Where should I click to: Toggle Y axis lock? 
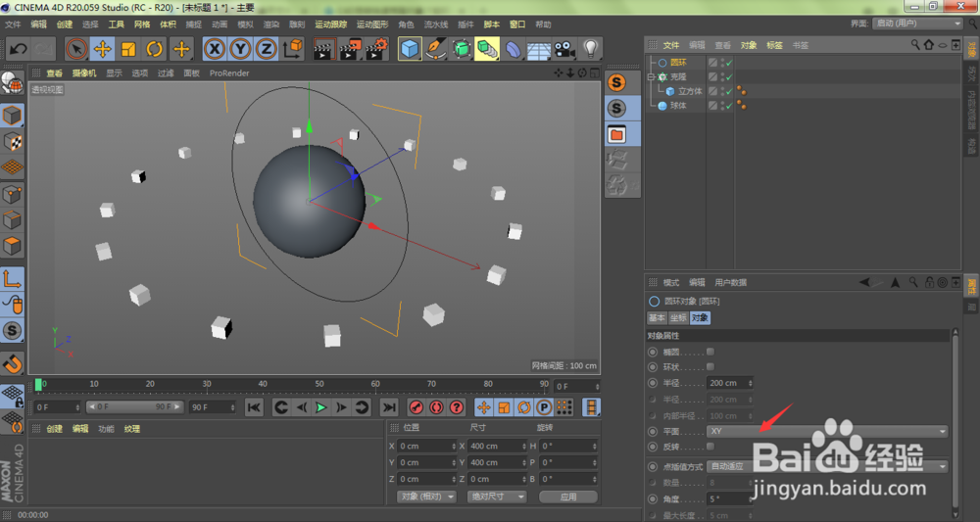(x=240, y=49)
